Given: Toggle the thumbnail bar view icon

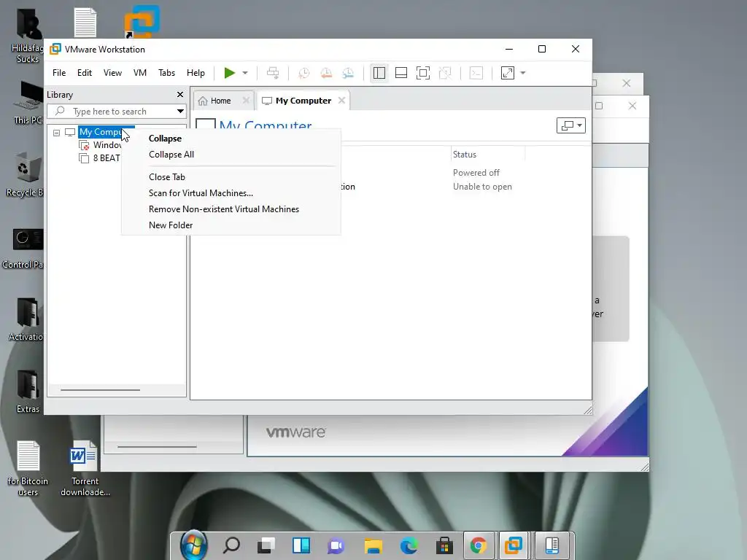Looking at the screenshot, I should tap(401, 73).
